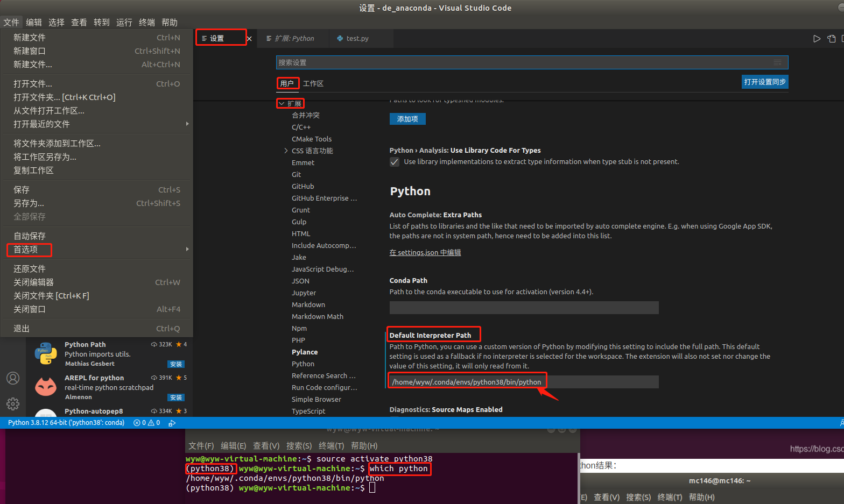This screenshot has width=844, height=504.
Task: Collapse the 扩展 settings section
Action: click(282, 103)
